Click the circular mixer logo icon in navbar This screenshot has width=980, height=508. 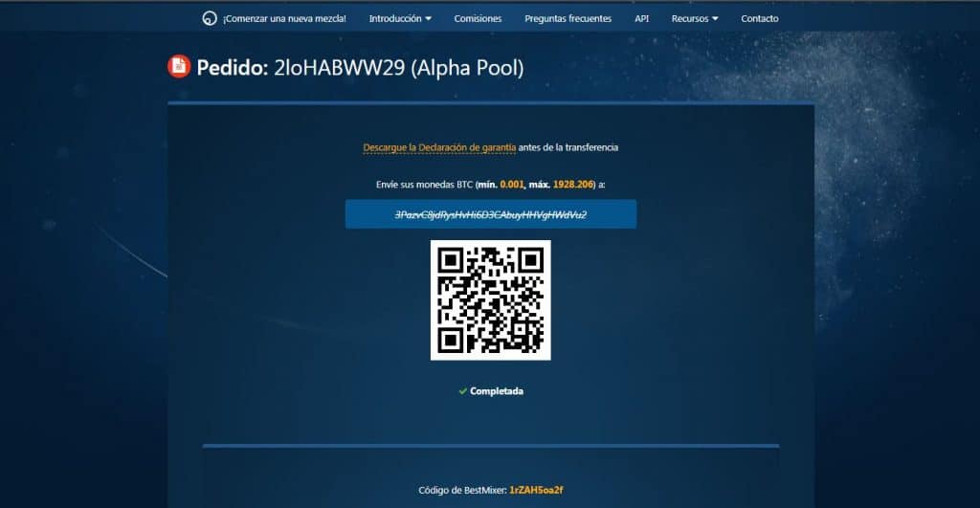(x=210, y=19)
